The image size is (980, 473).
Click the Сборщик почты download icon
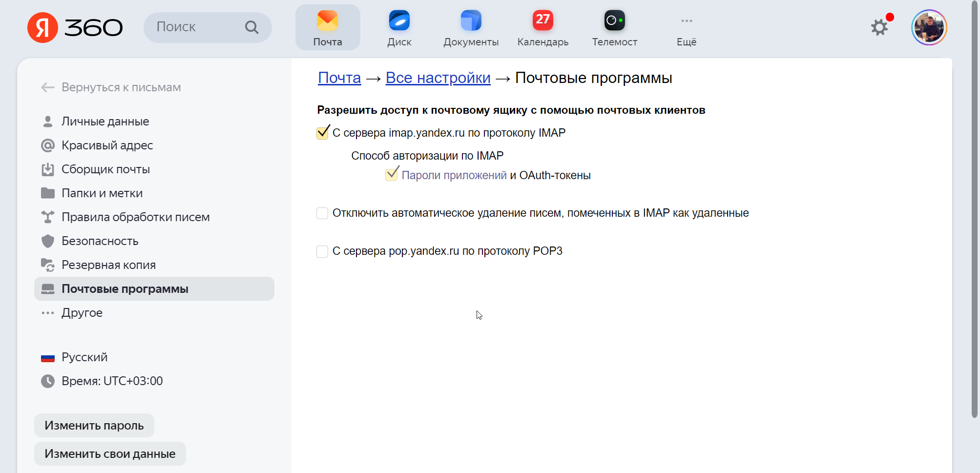47,169
